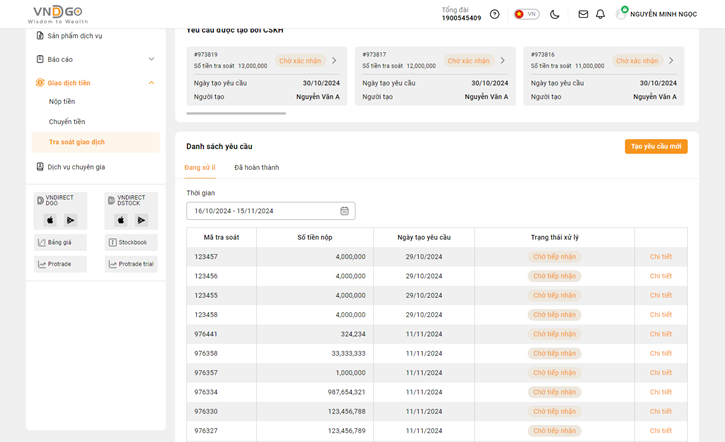This screenshot has width=725, height=442.
Task: Open the notifications bell icon
Action: [600, 14]
